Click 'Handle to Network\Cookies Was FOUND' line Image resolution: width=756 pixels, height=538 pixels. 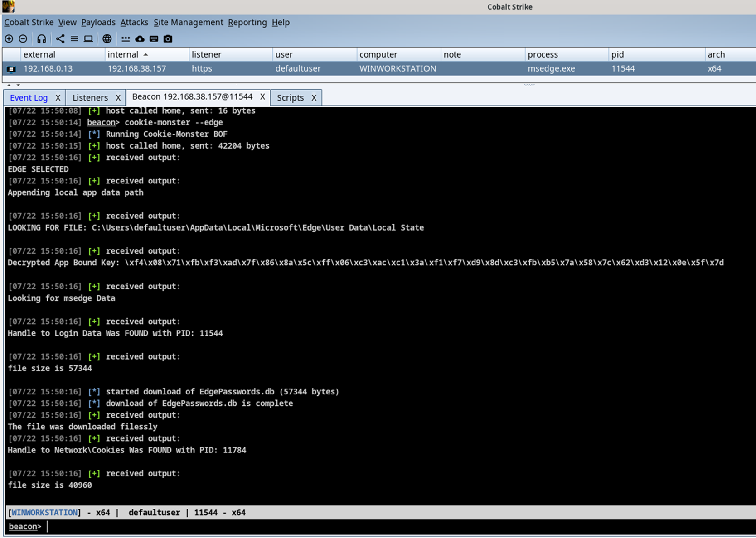click(x=127, y=450)
